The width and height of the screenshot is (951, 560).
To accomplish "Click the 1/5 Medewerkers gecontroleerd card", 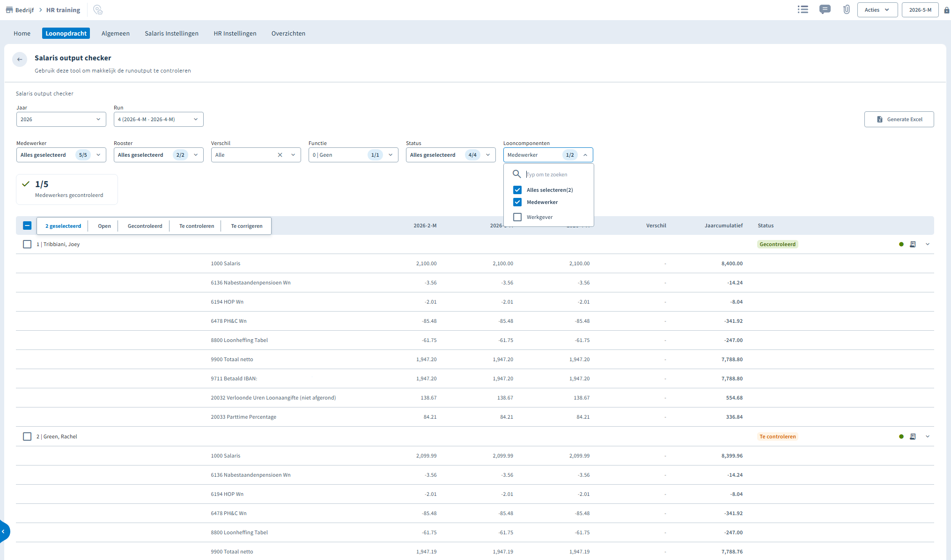I will click(67, 189).
